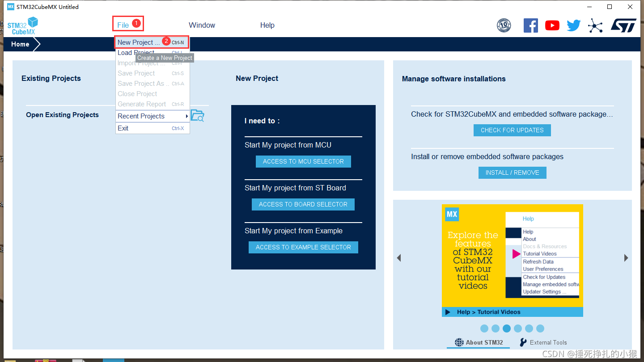Click 'Start My project from MCU' text
644x362 pixels.
(288, 145)
